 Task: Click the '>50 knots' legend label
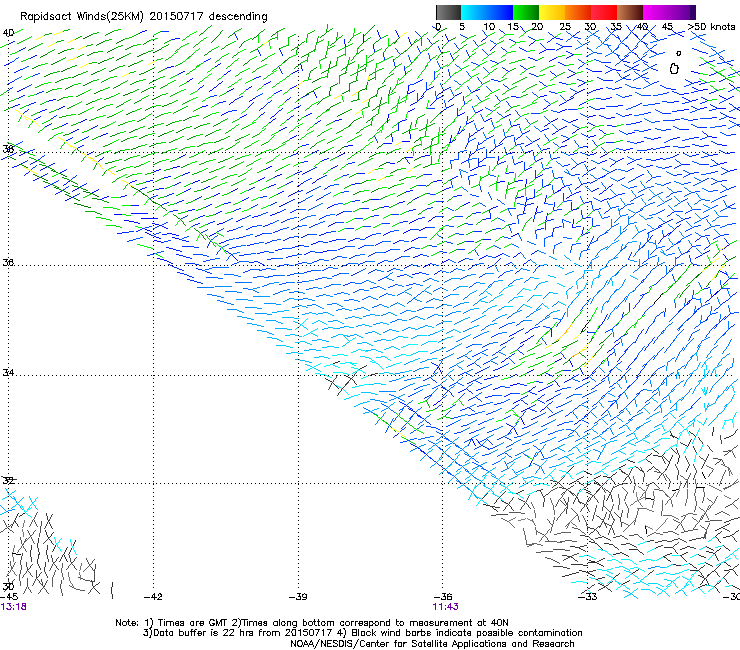coord(711,27)
